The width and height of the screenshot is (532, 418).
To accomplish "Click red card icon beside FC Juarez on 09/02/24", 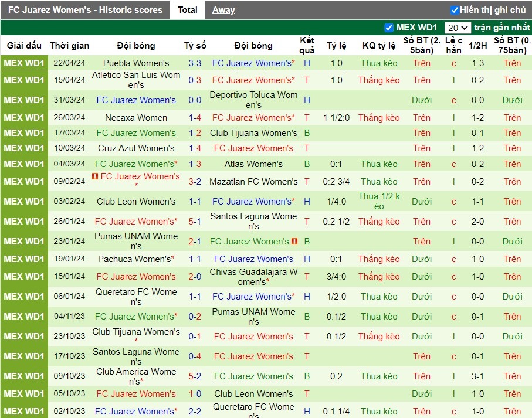I will (x=95, y=176).
